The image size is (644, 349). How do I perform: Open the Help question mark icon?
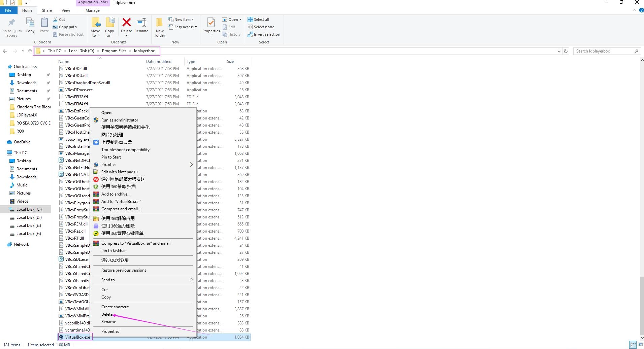pos(641,10)
